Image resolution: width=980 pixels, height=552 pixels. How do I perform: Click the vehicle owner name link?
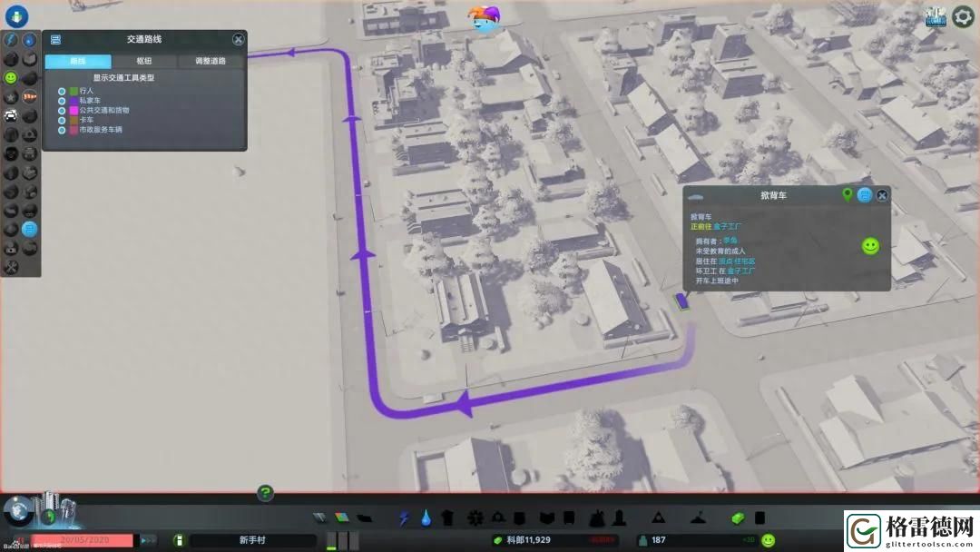[730, 241]
